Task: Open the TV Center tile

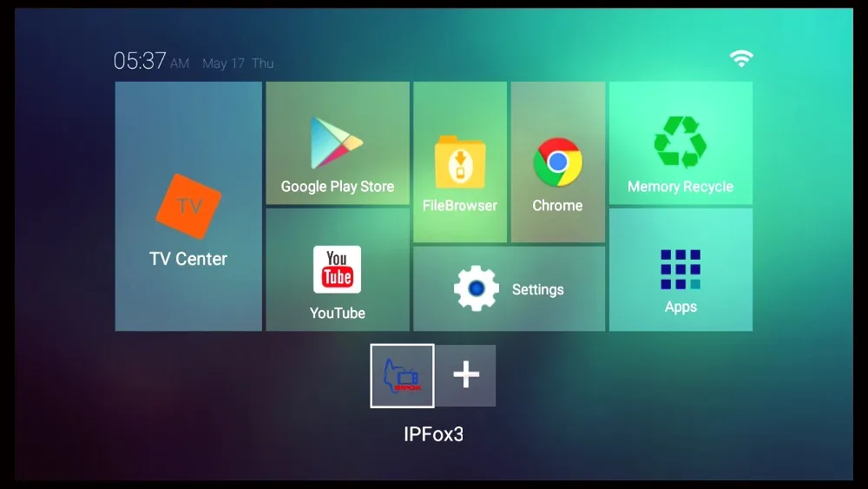Action: click(x=188, y=206)
